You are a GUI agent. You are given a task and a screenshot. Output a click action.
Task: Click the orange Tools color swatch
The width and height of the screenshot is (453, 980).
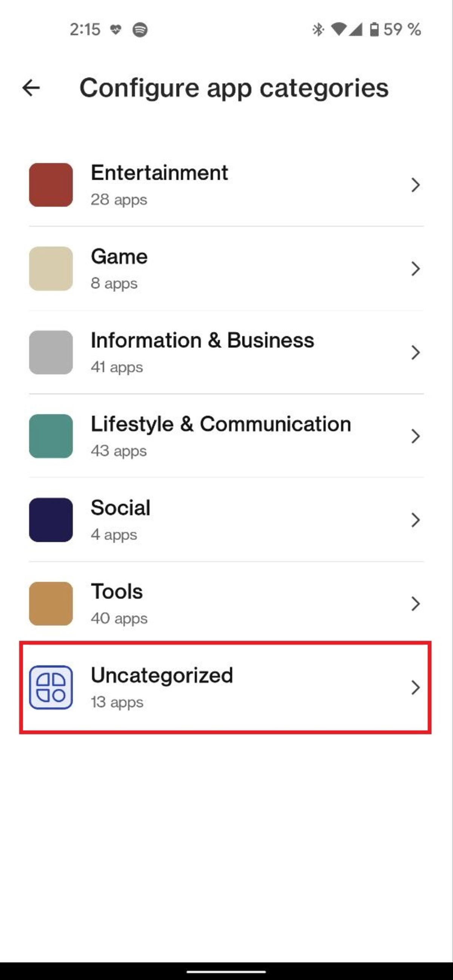coord(51,604)
